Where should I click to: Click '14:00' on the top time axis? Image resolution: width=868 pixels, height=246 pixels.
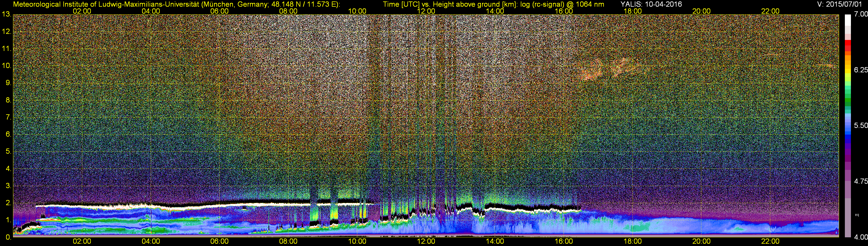pos(495,11)
